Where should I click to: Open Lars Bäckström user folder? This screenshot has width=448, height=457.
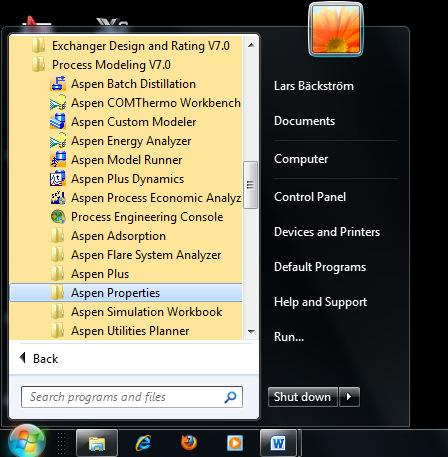(x=314, y=86)
